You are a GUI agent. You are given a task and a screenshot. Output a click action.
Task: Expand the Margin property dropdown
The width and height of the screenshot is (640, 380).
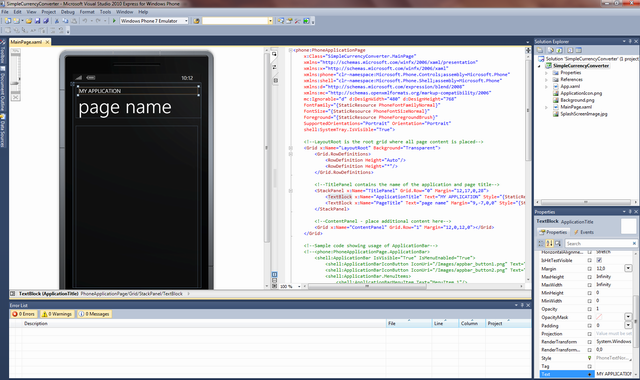628,268
